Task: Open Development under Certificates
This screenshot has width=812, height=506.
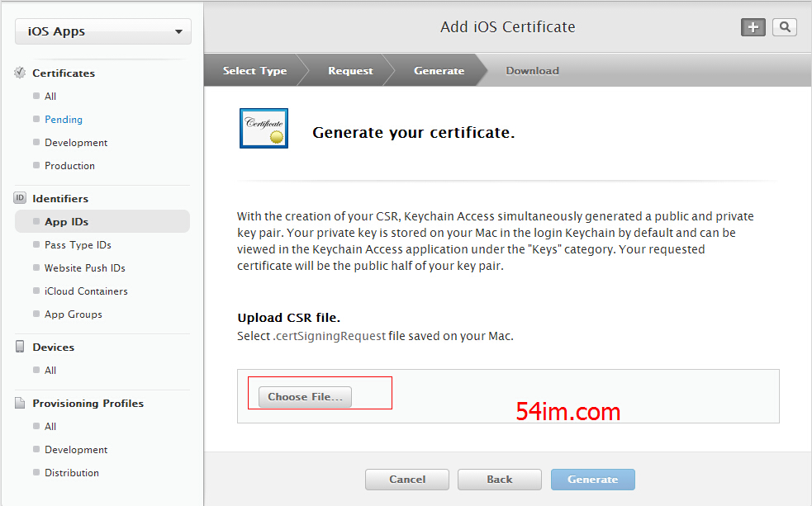Action: (x=76, y=143)
